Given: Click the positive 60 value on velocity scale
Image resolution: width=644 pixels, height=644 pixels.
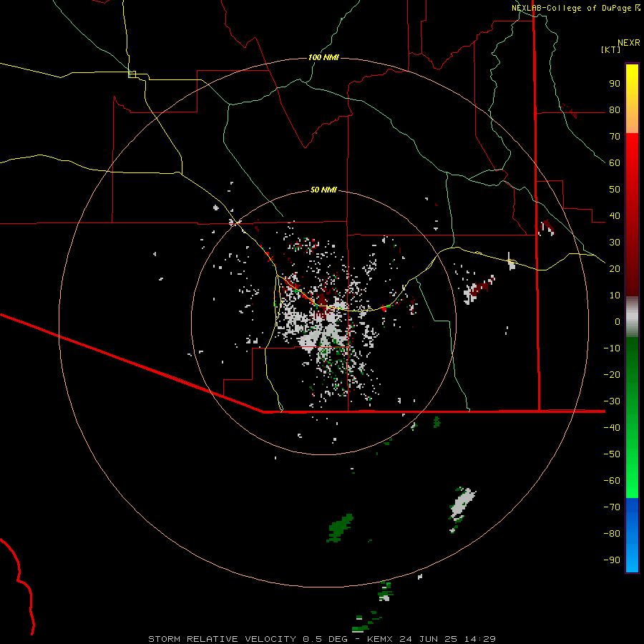Looking at the screenshot, I should point(615,163).
